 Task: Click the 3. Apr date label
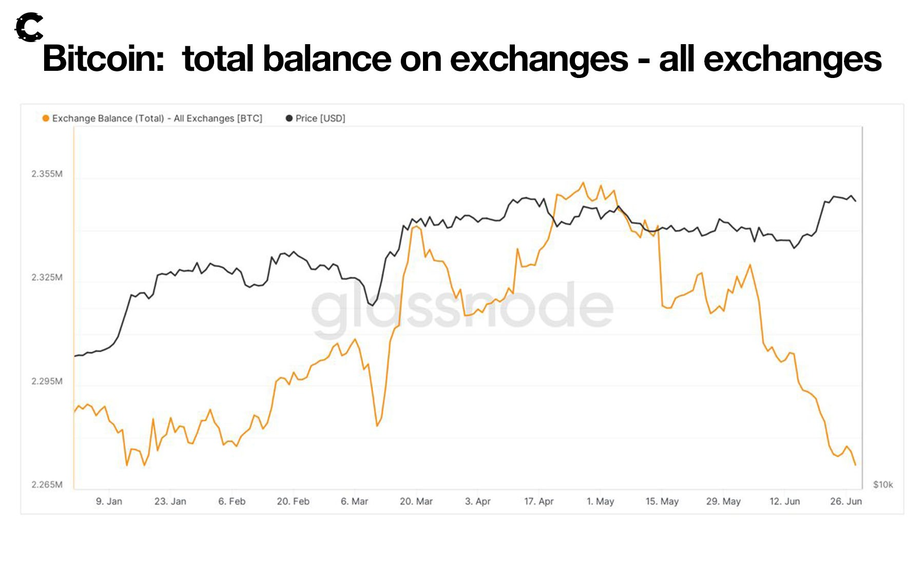(x=477, y=501)
